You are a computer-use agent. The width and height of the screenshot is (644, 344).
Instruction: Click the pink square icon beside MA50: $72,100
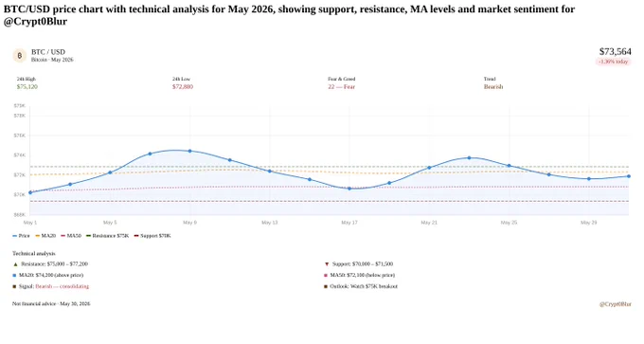pos(326,276)
